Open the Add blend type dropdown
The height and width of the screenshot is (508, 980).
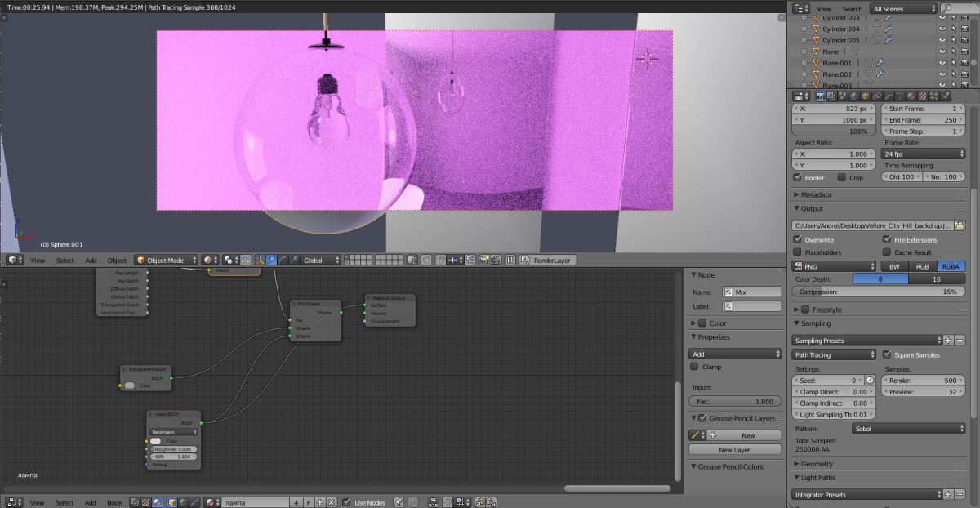[736, 354]
